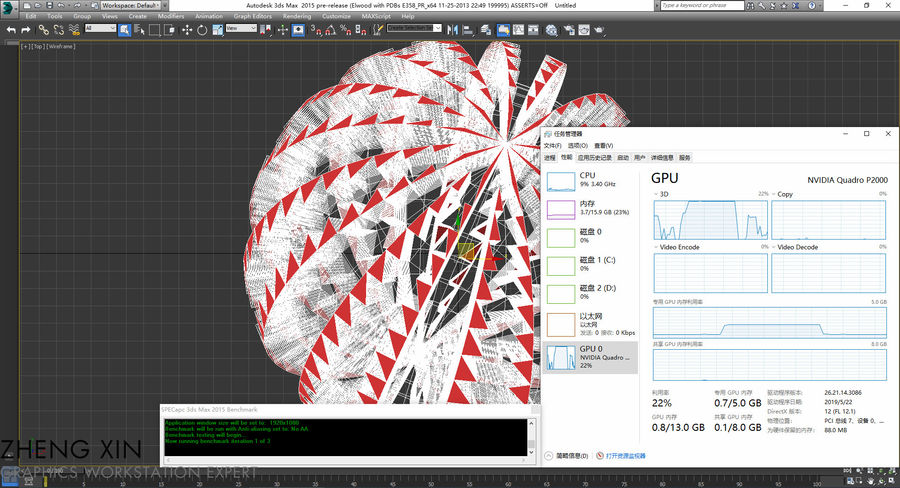Open the selection filter 'All' dropdown

click(x=100, y=28)
